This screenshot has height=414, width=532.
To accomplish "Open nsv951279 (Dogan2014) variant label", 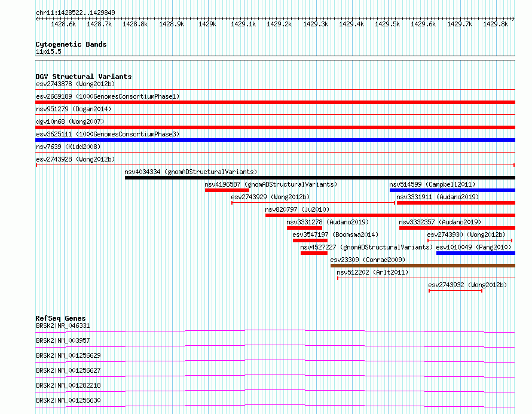I will [74, 109].
